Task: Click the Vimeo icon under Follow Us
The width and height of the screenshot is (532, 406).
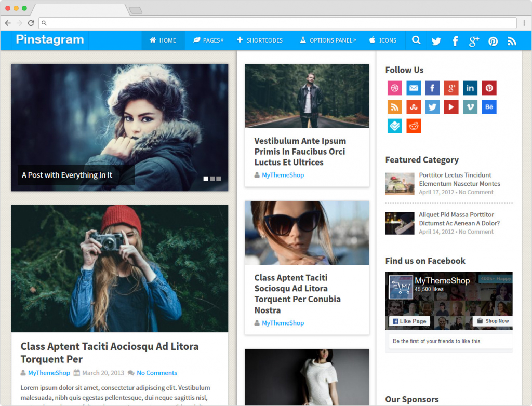Action: [470, 107]
